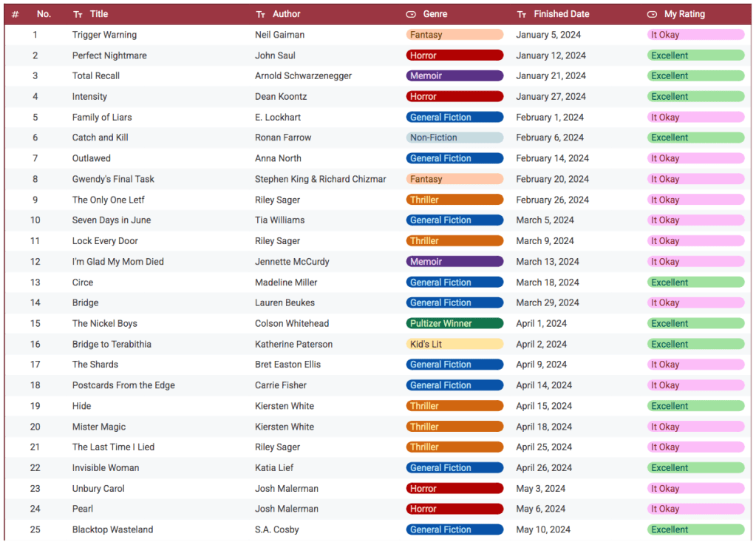Select the Genre column header
Image resolution: width=756 pixels, height=545 pixels.
pos(435,14)
